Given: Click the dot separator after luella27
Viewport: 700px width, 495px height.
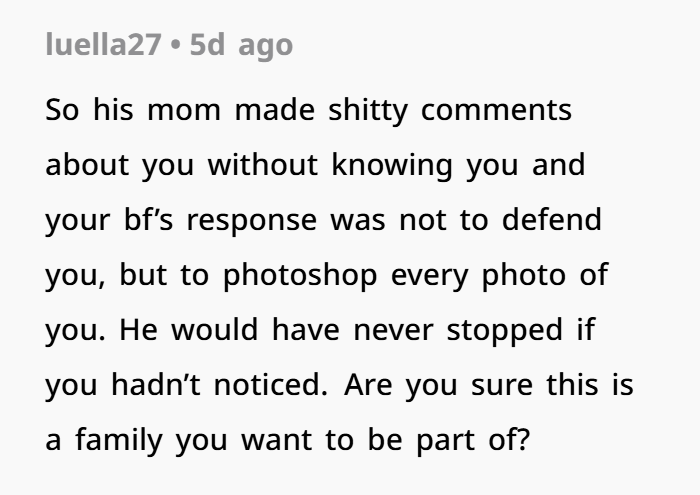Looking at the screenshot, I should point(170,46).
